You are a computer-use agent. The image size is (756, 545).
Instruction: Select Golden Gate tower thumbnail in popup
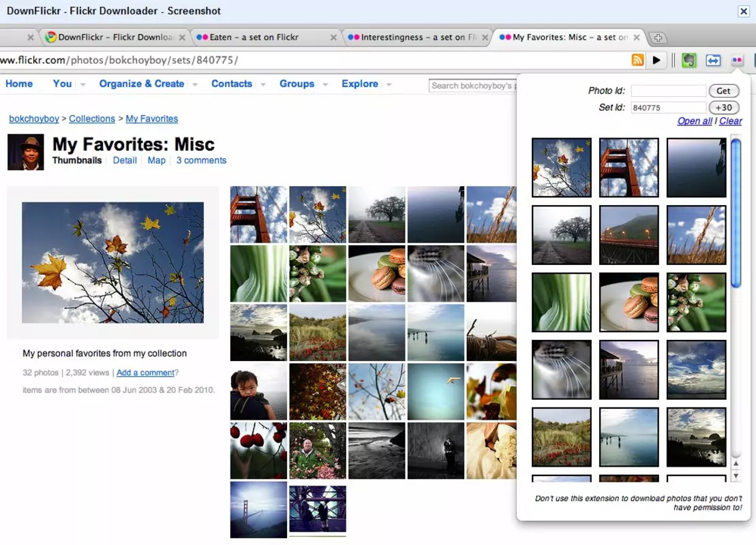click(629, 168)
